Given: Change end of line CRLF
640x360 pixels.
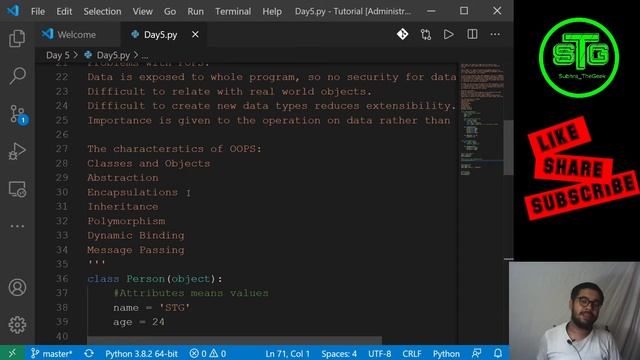Looking at the screenshot, I should click(x=411, y=353).
